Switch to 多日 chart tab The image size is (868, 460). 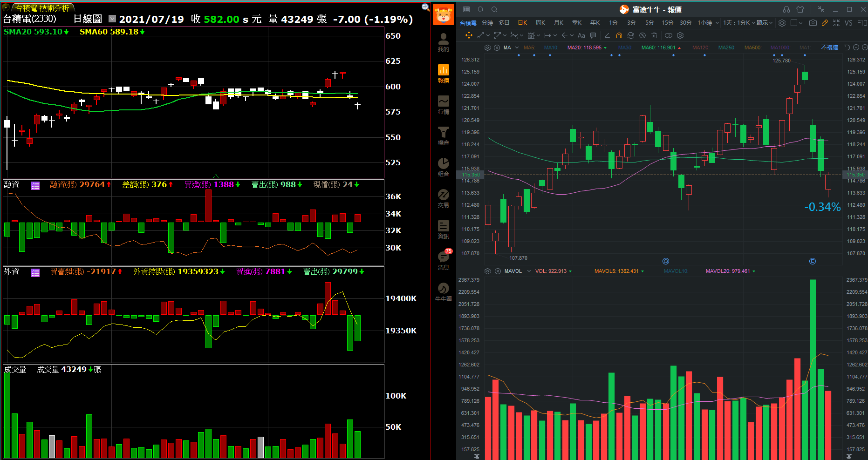pyautogui.click(x=504, y=22)
